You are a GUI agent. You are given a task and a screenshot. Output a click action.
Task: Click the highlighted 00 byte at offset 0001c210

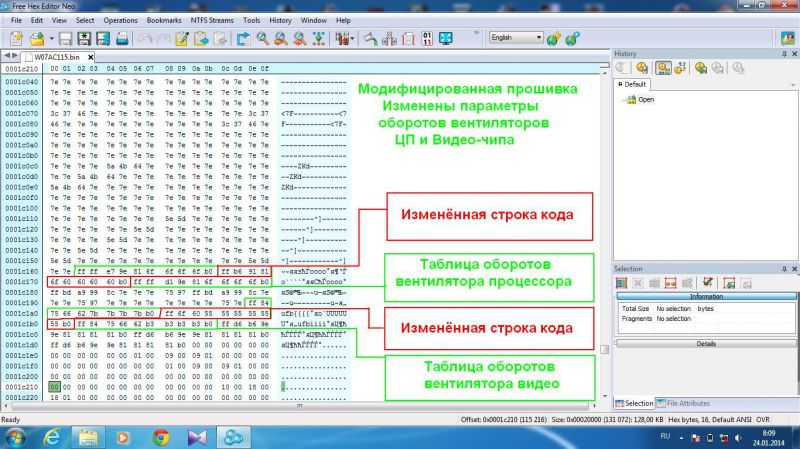54,387
